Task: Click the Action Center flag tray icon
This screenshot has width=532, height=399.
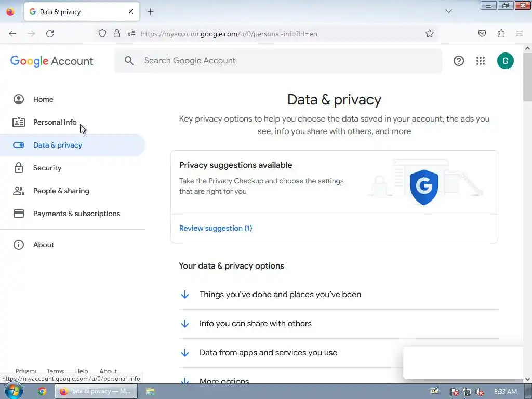Action: point(454,392)
